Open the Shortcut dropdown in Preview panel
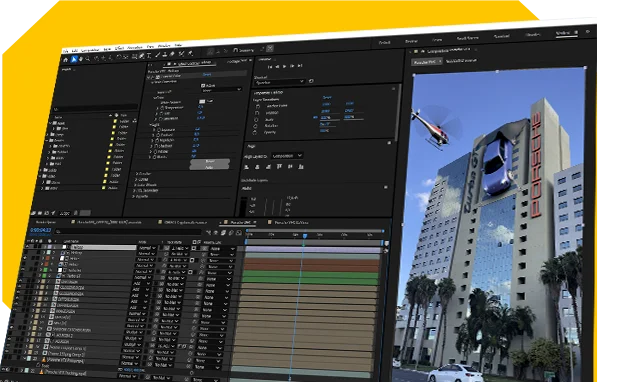Screen dimensions: 629x382 tap(279, 82)
